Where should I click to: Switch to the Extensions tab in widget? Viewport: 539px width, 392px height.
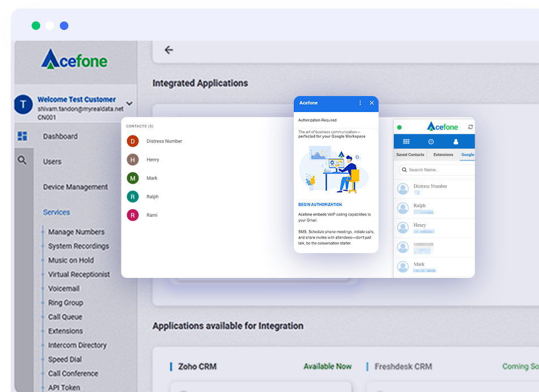(x=443, y=155)
